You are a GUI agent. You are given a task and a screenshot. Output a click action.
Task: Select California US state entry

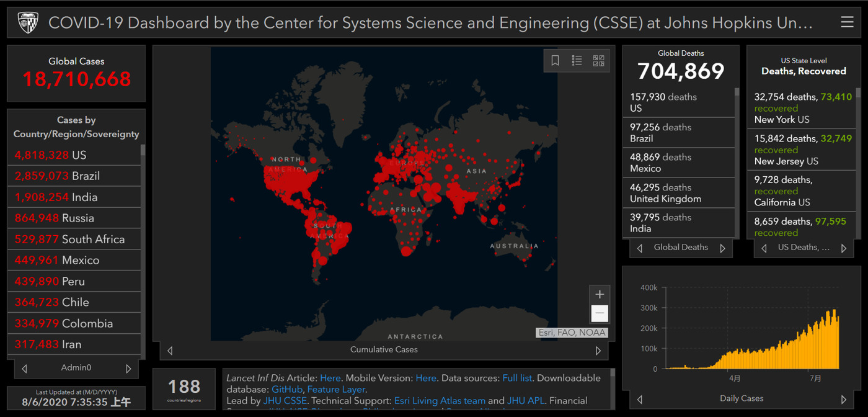coord(801,191)
